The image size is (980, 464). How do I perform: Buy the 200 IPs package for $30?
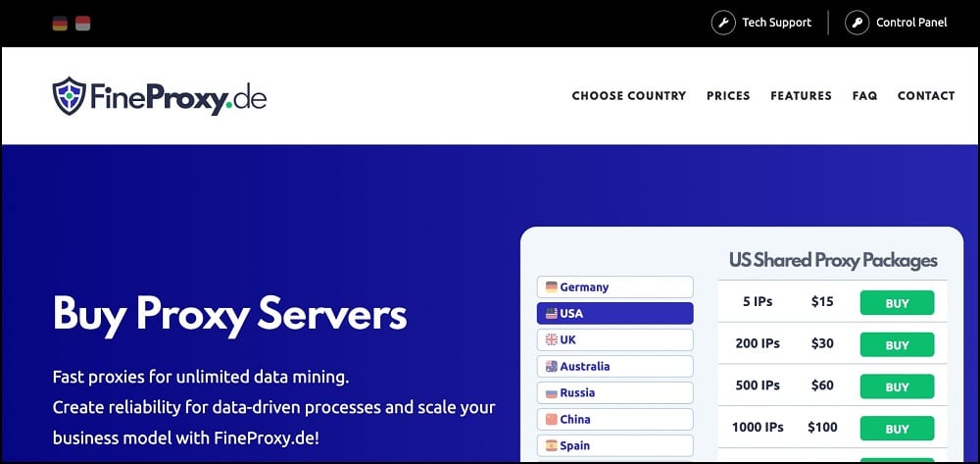point(897,344)
